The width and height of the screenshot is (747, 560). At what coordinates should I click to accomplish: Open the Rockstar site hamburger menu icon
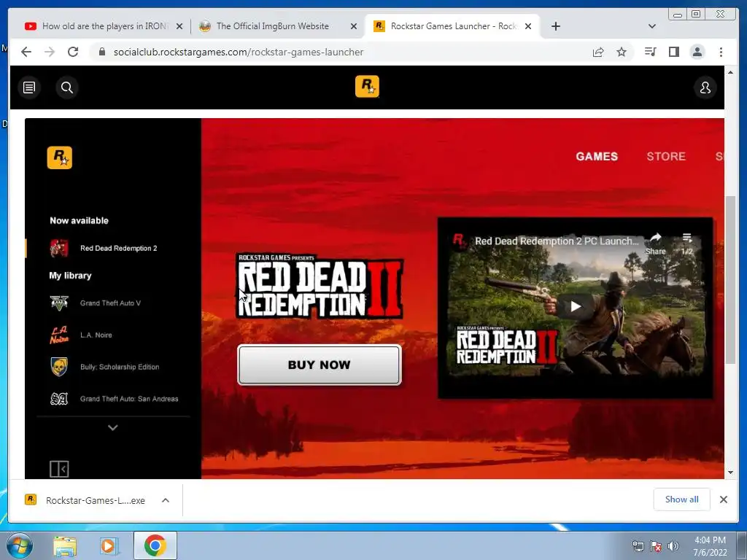(x=29, y=87)
